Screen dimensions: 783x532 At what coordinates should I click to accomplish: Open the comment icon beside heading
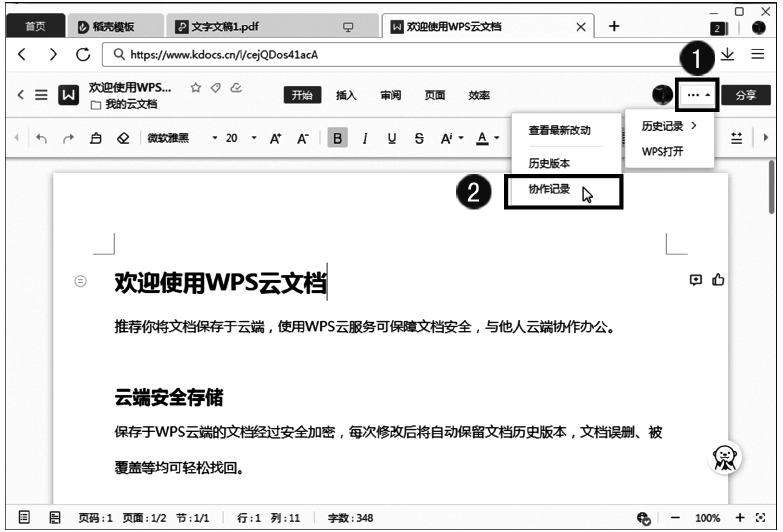696,281
